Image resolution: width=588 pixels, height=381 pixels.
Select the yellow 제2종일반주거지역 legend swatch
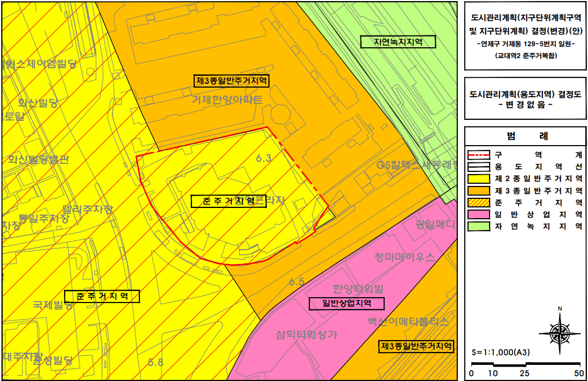(x=478, y=179)
